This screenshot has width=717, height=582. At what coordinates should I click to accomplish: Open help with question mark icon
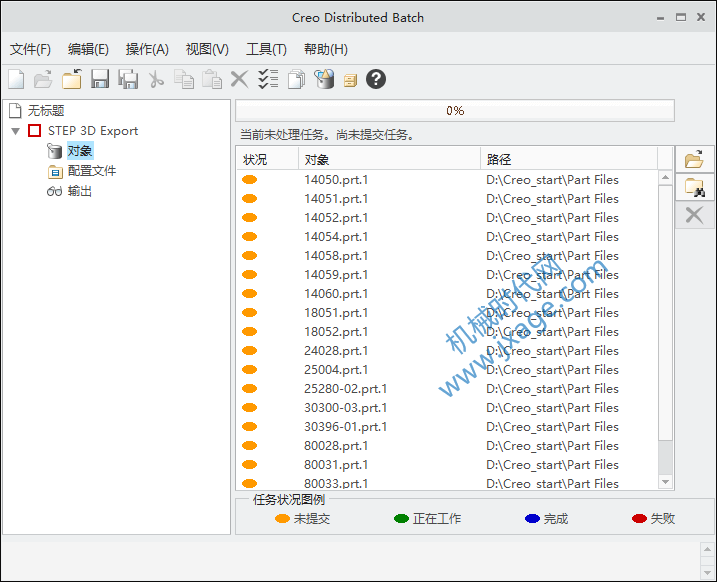376,79
